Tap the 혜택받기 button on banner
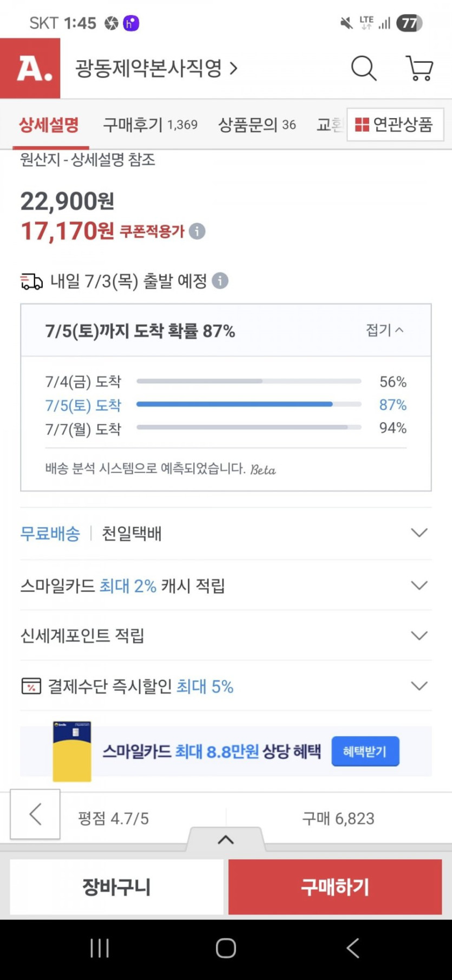Screen dimensions: 452x980 pos(365,751)
